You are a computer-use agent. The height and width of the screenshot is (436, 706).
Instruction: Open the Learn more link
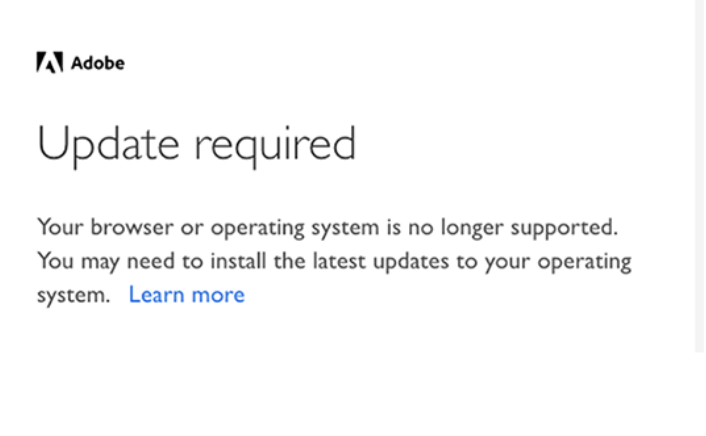pos(186,295)
